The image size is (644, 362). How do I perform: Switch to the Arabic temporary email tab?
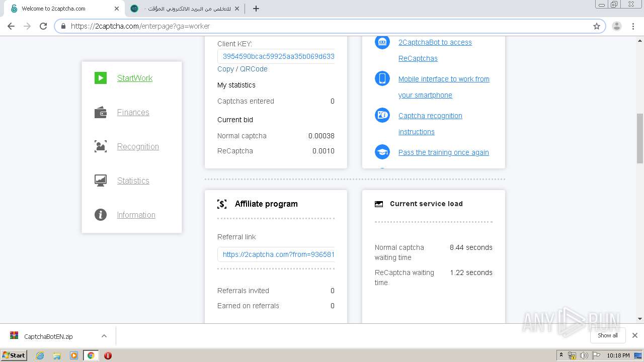point(185,9)
